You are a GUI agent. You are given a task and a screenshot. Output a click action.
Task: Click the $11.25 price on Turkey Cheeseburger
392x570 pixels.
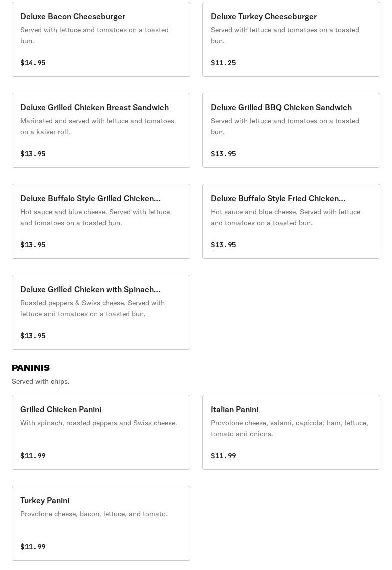[223, 63]
